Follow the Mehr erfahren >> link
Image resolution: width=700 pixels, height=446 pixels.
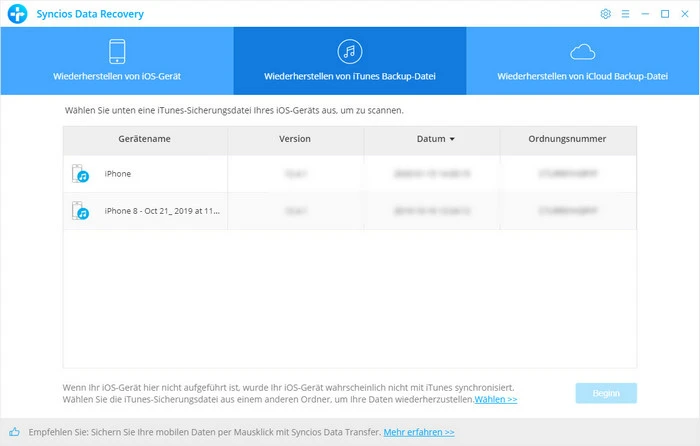tap(418, 432)
